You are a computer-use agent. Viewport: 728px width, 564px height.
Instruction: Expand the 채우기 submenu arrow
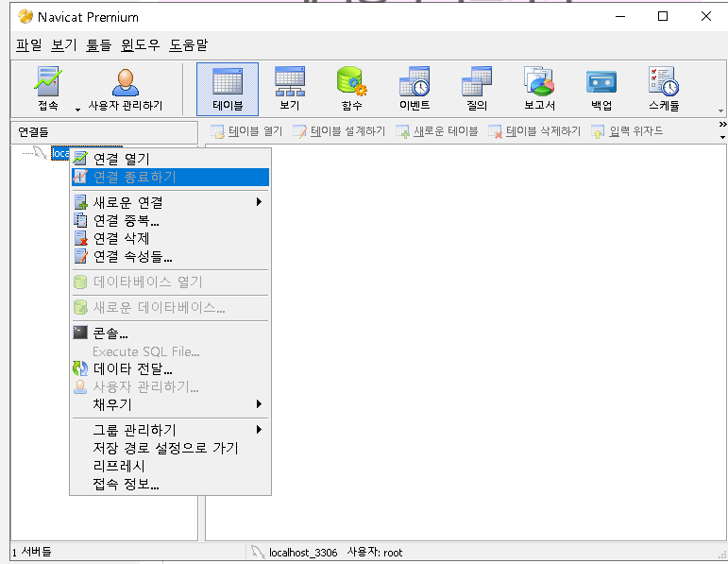tap(259, 403)
